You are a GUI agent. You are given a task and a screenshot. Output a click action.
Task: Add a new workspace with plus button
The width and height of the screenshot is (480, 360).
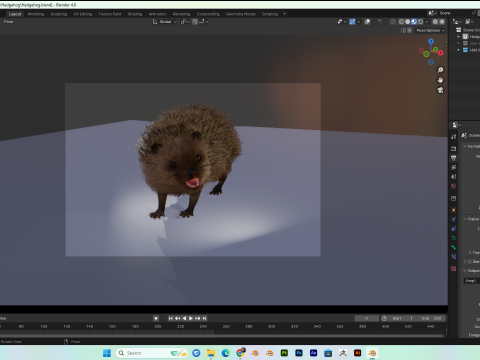point(285,14)
